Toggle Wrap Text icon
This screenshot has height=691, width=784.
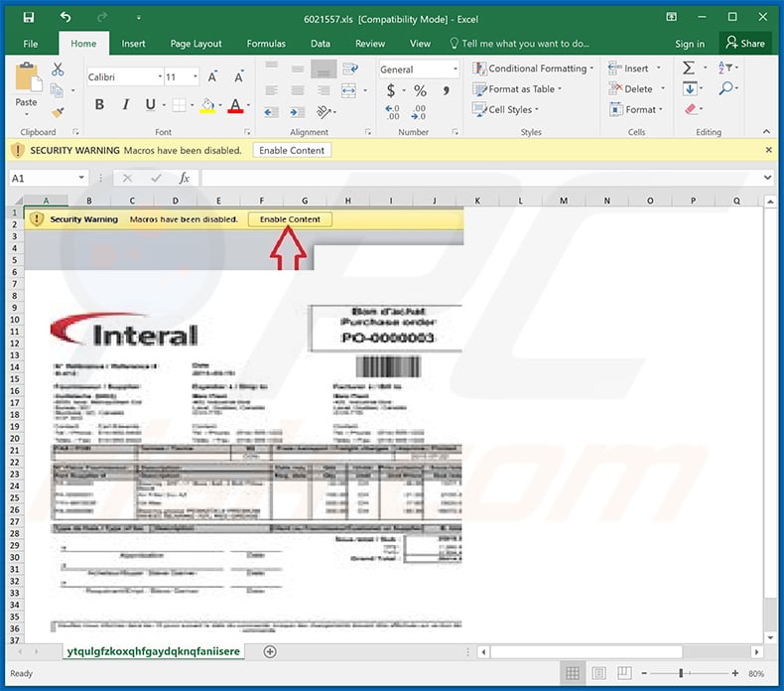350,69
